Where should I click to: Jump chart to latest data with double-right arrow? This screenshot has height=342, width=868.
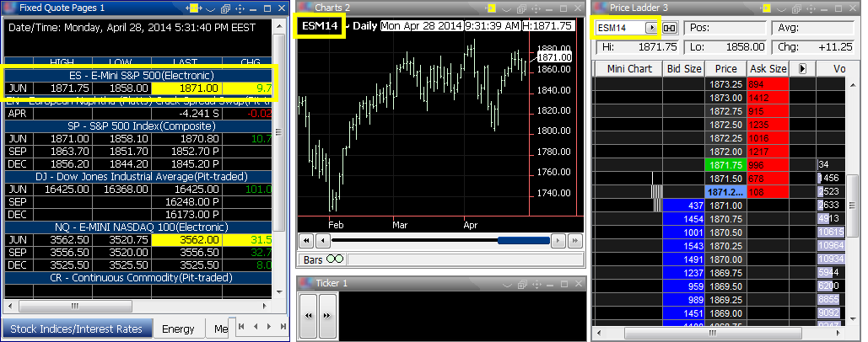coord(575,240)
